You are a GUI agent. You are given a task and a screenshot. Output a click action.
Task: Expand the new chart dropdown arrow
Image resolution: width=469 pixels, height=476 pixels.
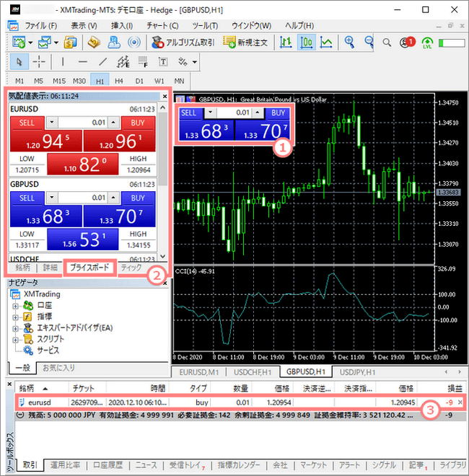point(30,43)
